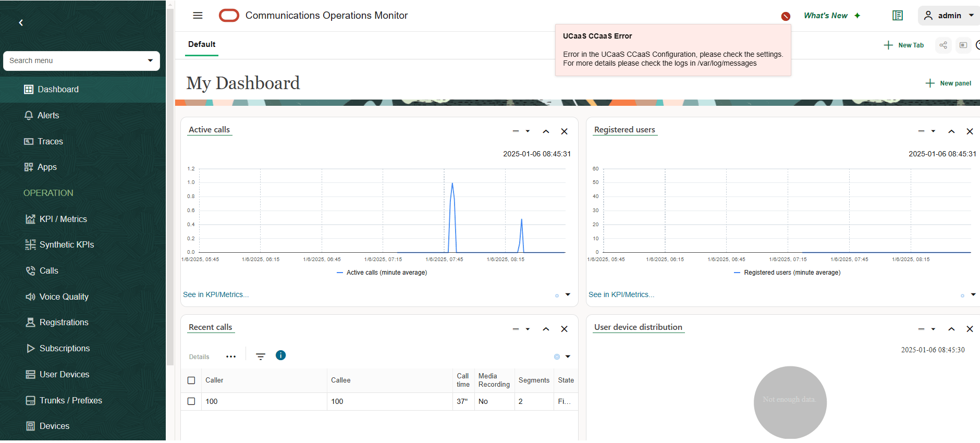Open the three-dots more options in Recent calls
This screenshot has width=980, height=443.
[x=231, y=356]
